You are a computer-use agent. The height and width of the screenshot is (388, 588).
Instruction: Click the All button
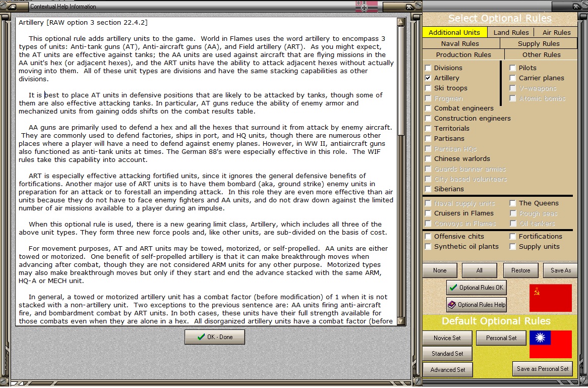(x=479, y=270)
